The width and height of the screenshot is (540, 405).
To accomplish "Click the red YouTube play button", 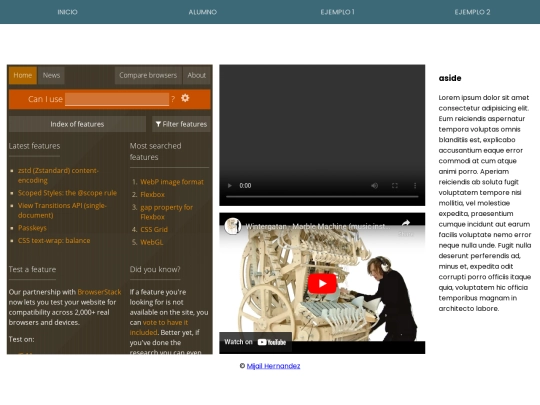I will coord(322,283).
